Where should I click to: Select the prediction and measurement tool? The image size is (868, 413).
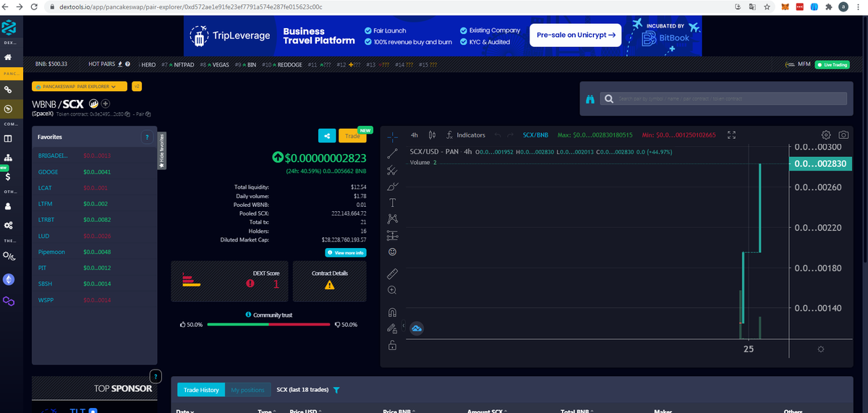[392, 235]
